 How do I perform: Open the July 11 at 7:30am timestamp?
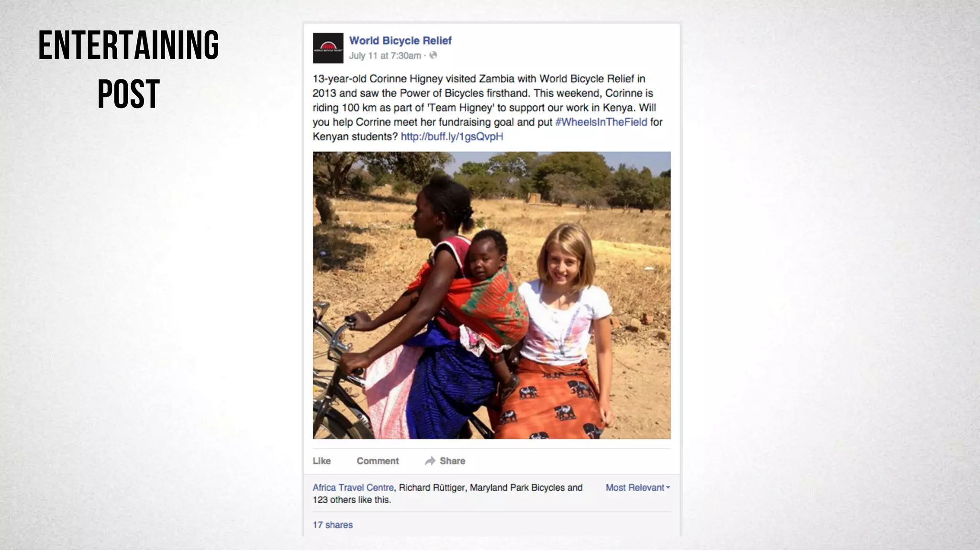pos(385,55)
